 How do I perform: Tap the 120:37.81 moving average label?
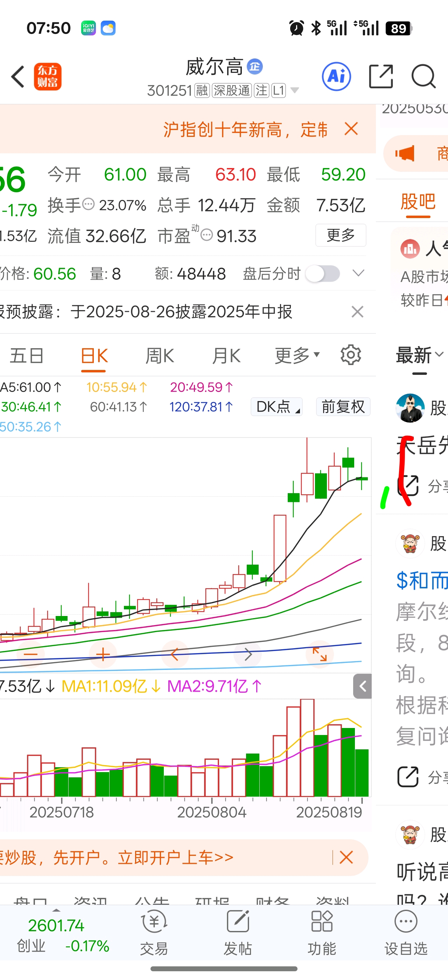click(201, 407)
